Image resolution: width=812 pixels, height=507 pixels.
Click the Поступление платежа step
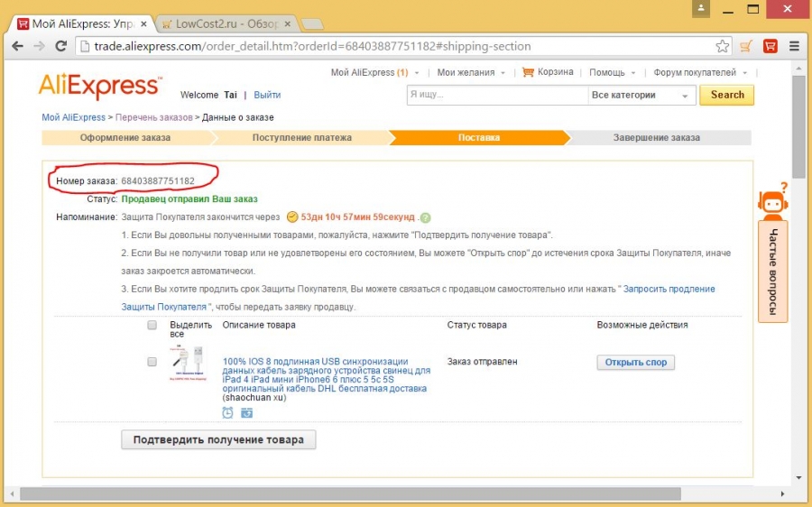point(302,138)
